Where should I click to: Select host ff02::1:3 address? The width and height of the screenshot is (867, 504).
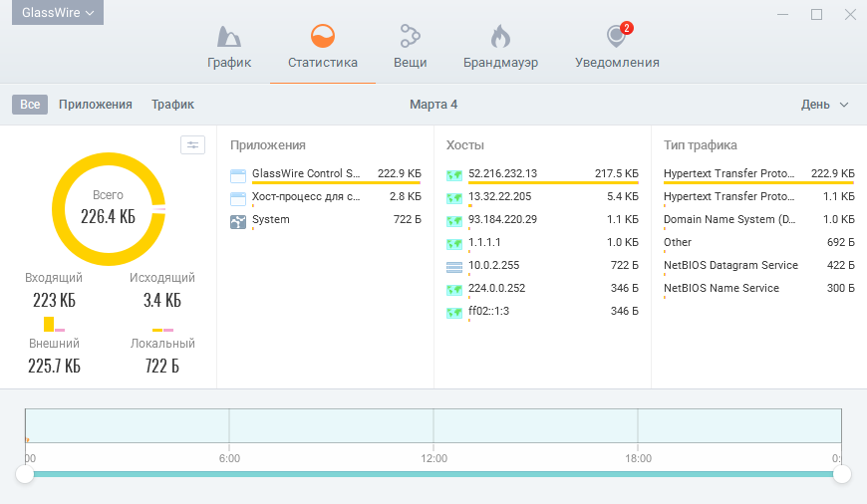488,311
